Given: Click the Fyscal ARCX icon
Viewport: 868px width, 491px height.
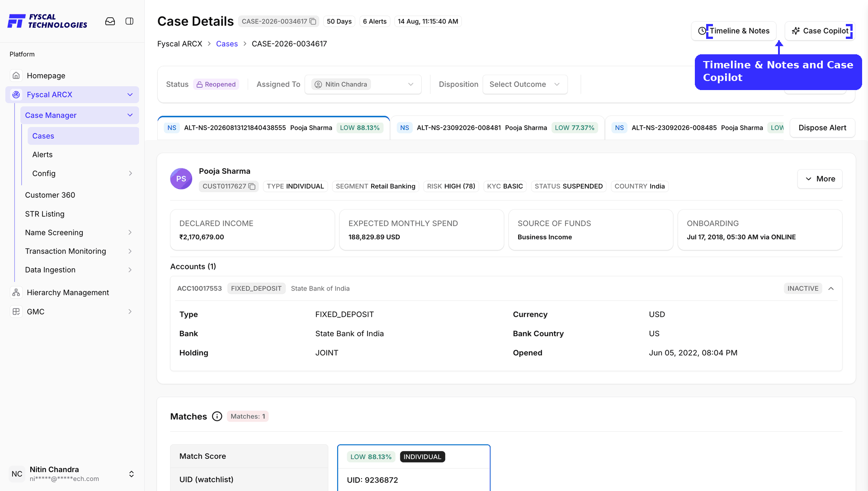Looking at the screenshot, I should coord(16,95).
